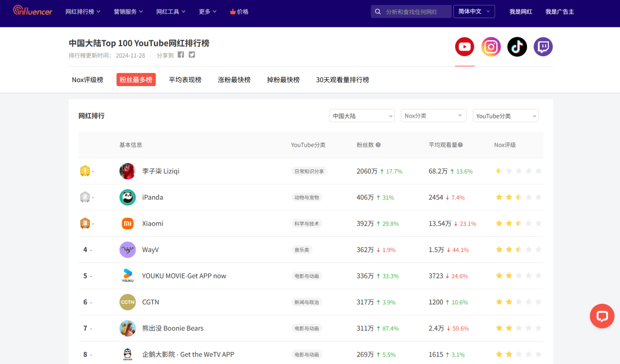The height and width of the screenshot is (364, 620).
Task: Select the Twitch platform icon
Action: coord(543,47)
